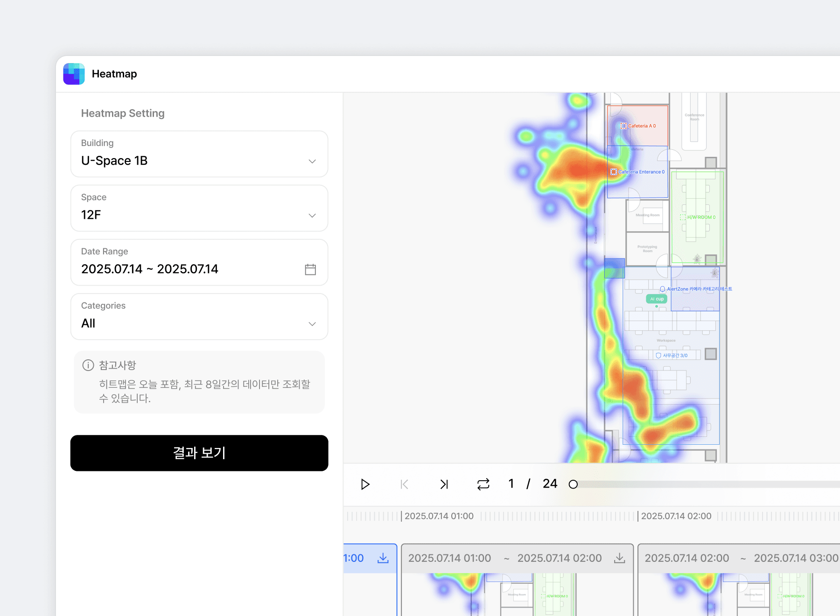The height and width of the screenshot is (616, 840).
Task: Click the info icon beside 참고사항
Action: pos(88,365)
